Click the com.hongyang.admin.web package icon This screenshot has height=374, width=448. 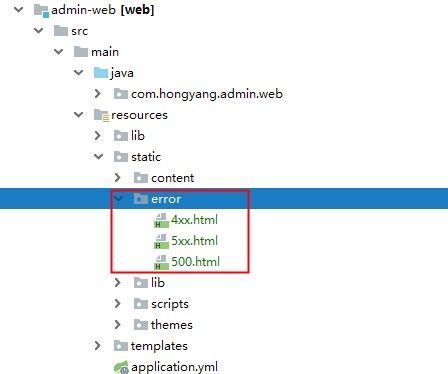(121, 94)
